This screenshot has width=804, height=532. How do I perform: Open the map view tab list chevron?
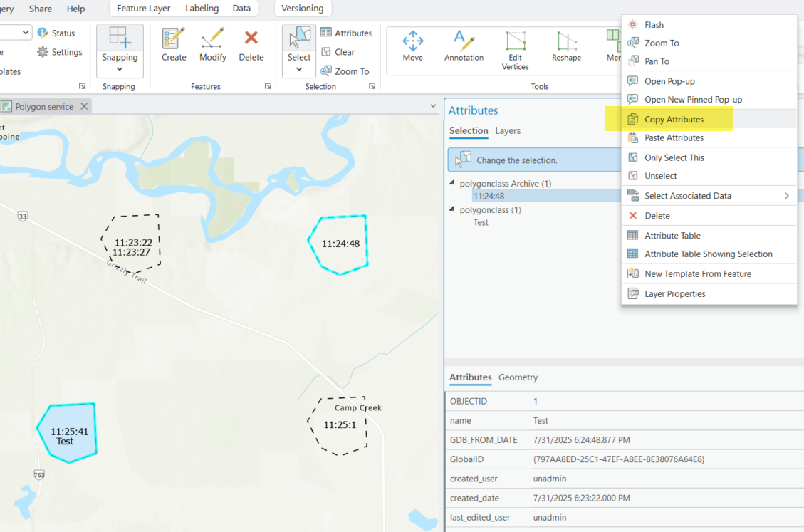coord(433,105)
